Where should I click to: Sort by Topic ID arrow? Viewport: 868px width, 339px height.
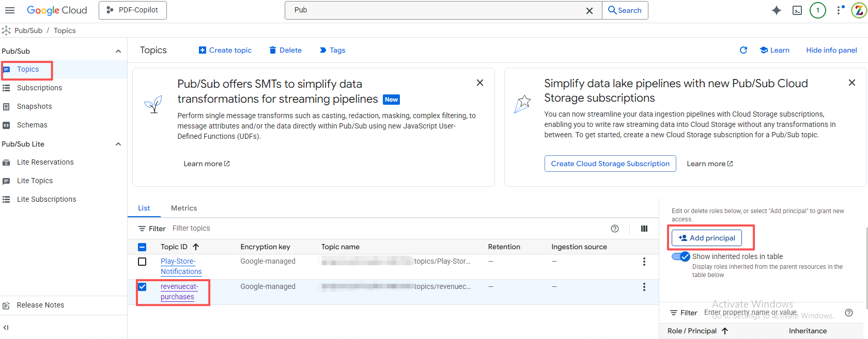tap(196, 247)
